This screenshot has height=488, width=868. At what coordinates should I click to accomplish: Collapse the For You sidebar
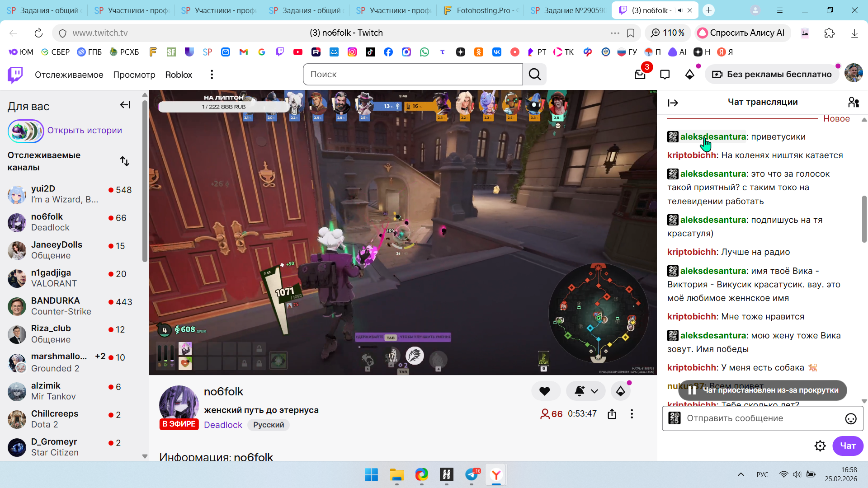[x=125, y=105]
